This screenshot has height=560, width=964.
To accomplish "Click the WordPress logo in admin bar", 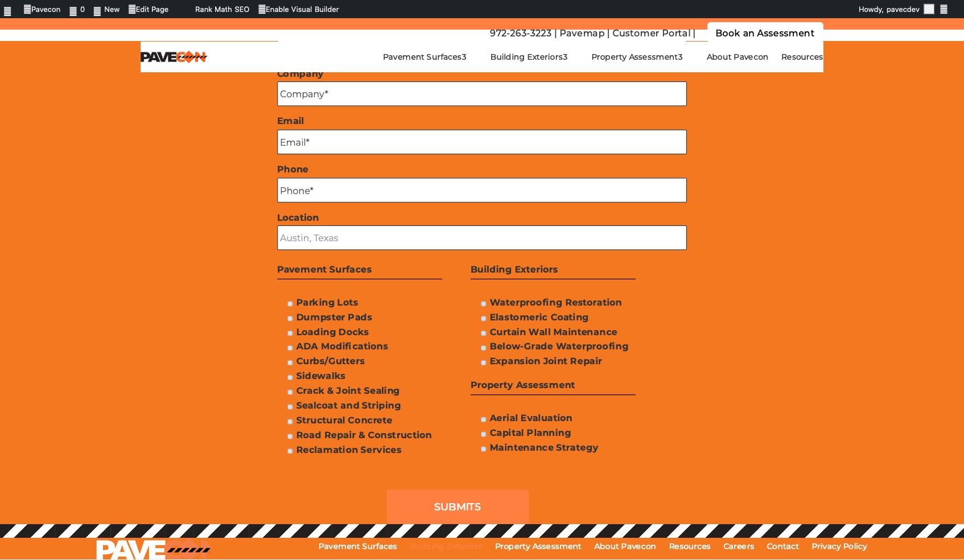I will pyautogui.click(x=7, y=10).
